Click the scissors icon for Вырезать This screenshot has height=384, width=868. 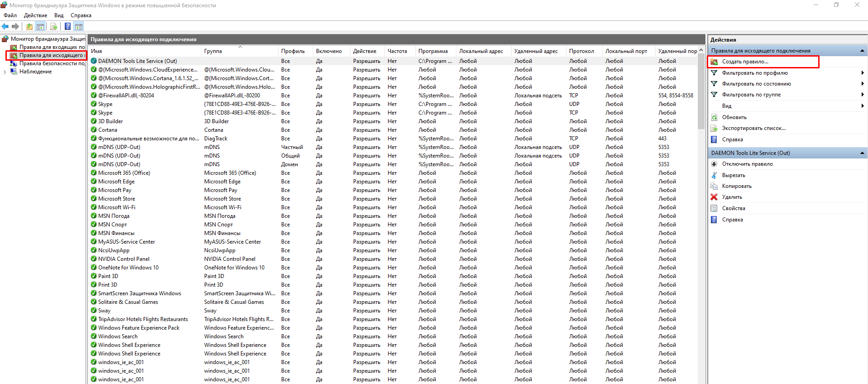(714, 175)
